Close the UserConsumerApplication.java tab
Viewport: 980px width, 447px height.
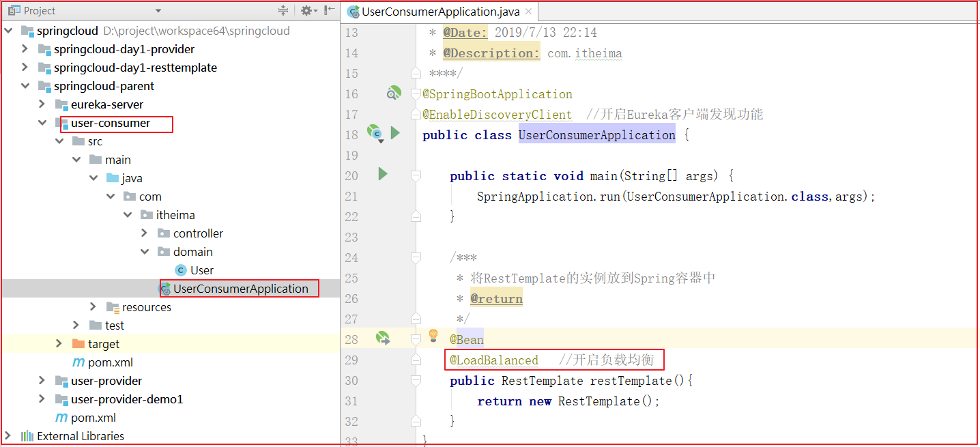529,12
